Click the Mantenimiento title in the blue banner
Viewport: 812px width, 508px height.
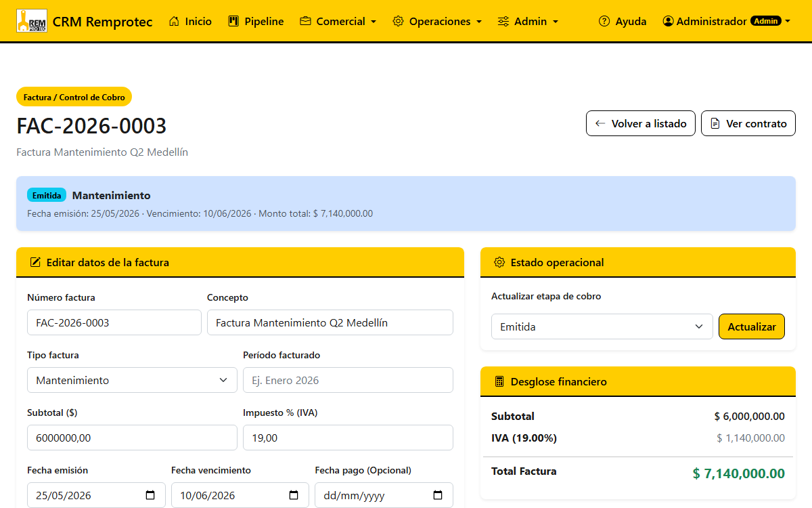(x=112, y=195)
